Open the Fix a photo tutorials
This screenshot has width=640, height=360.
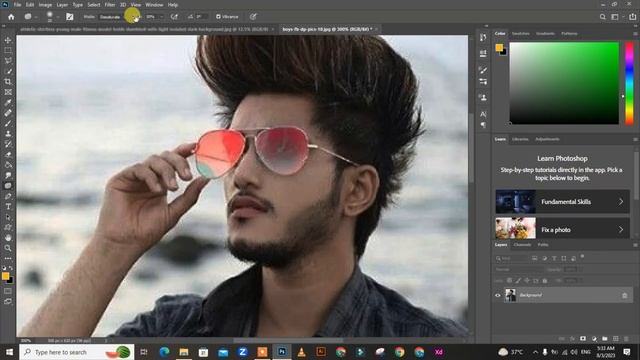coord(562,229)
